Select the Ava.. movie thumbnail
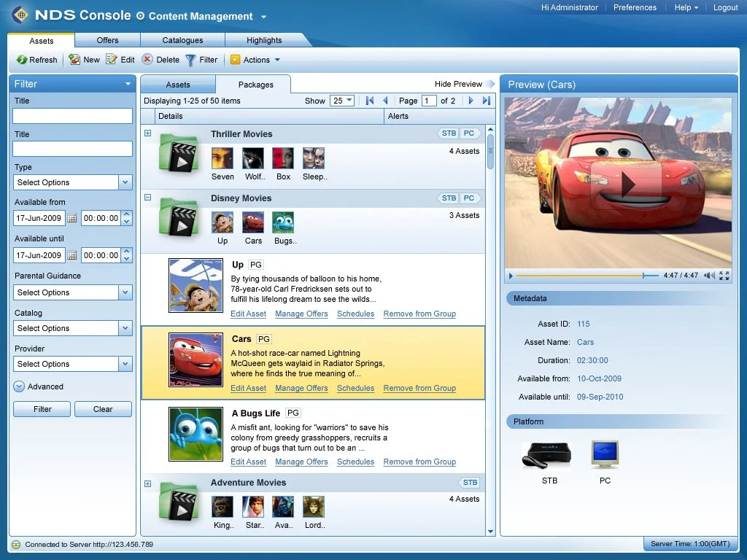 (283, 507)
